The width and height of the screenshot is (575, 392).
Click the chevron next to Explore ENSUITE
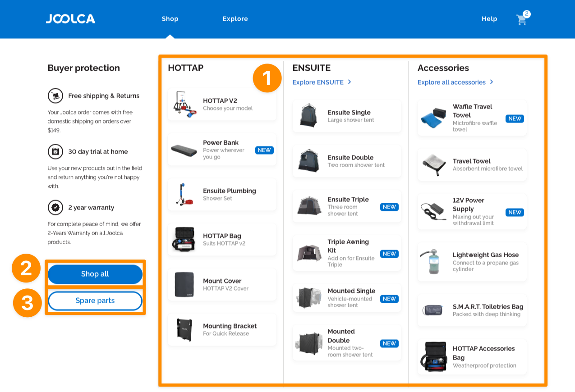tap(350, 82)
